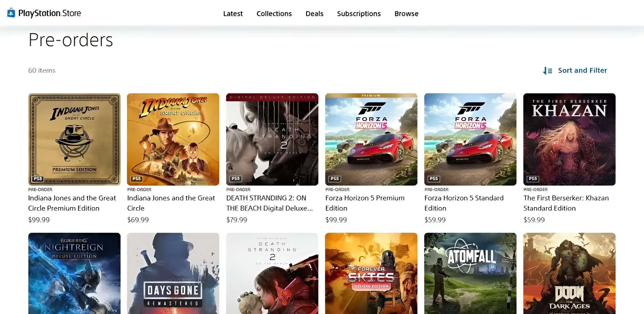
Task: Click the PlayStation Store shopping bag logo
Action: click(11, 13)
